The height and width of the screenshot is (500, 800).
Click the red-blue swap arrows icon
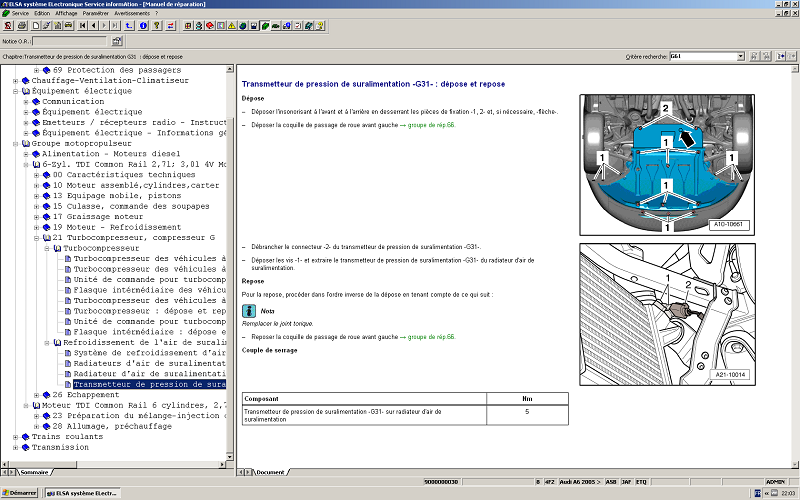[x=170, y=26]
